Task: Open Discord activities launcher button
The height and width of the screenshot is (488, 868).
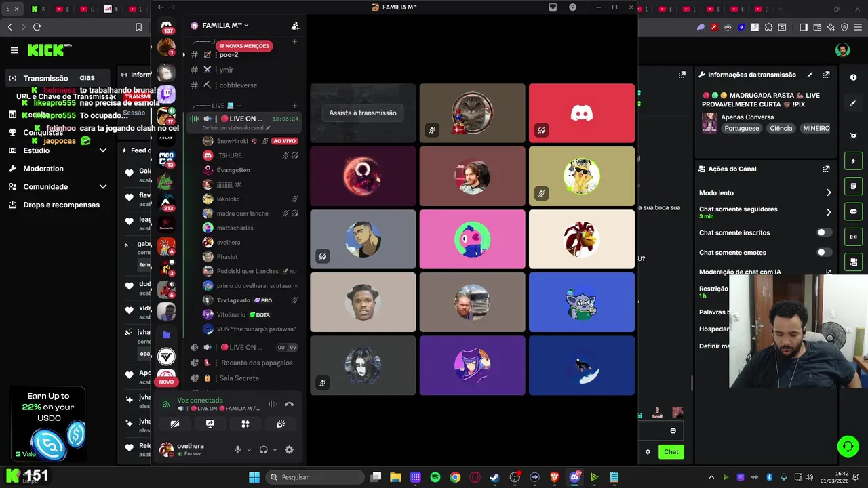Action: [245, 424]
